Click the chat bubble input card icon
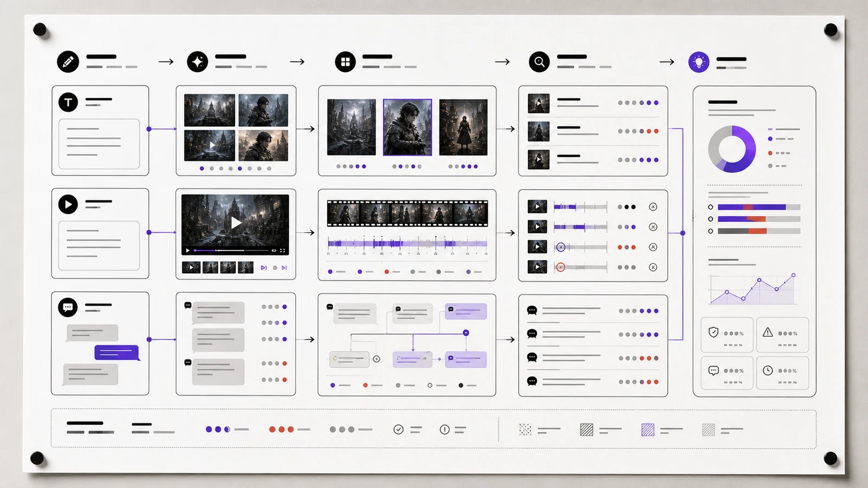Viewport: 868px width, 488px height. 68,307
